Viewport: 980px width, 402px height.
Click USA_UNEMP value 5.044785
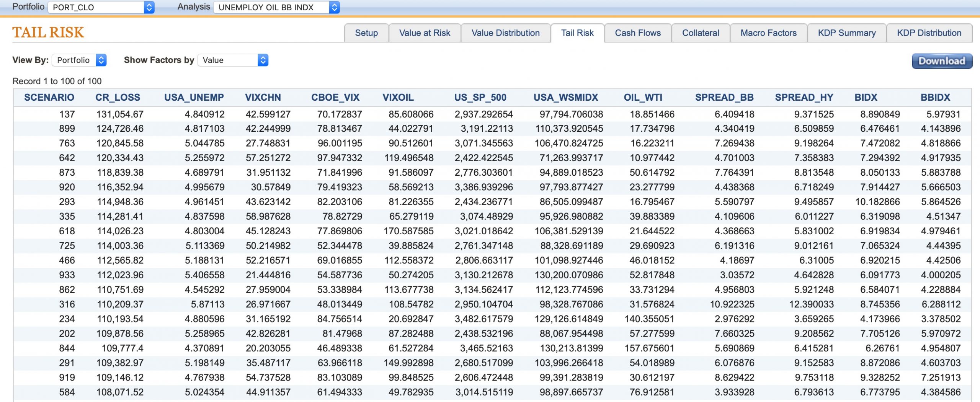click(204, 143)
